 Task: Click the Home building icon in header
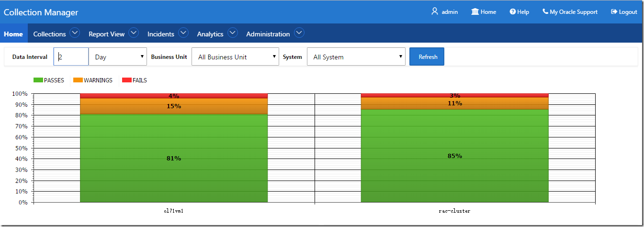[475, 11]
